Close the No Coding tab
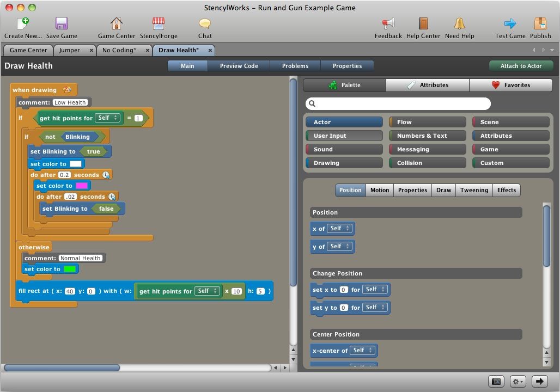The height and width of the screenshot is (392, 560). [x=147, y=50]
